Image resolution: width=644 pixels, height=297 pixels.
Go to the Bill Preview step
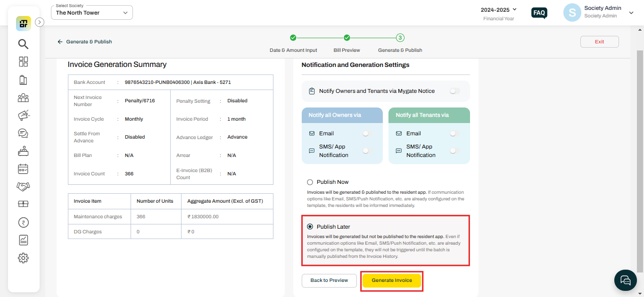point(347,43)
